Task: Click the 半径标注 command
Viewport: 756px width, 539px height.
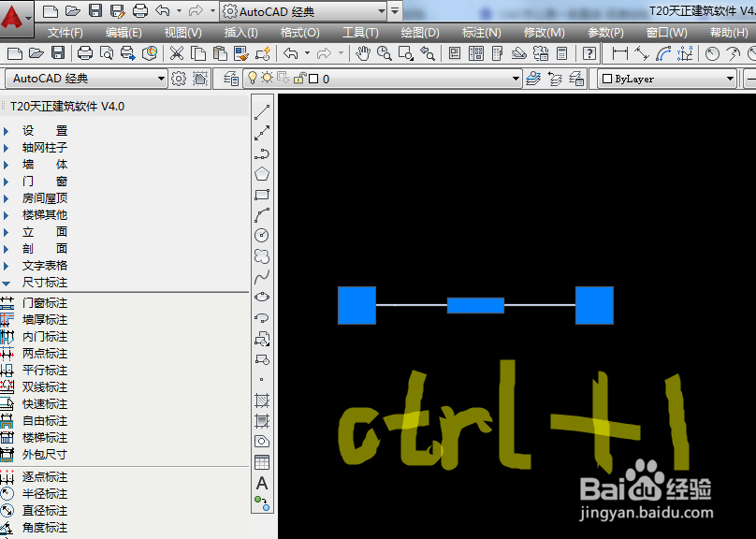Action: (x=44, y=494)
